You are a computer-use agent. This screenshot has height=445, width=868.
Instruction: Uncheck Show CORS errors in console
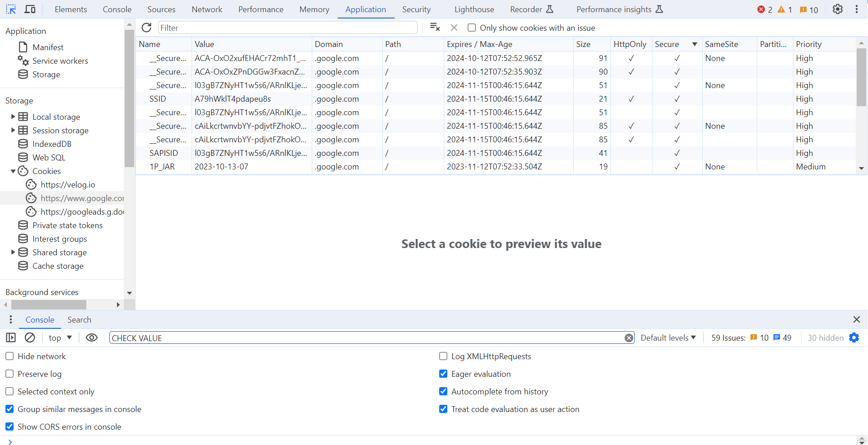pos(9,426)
